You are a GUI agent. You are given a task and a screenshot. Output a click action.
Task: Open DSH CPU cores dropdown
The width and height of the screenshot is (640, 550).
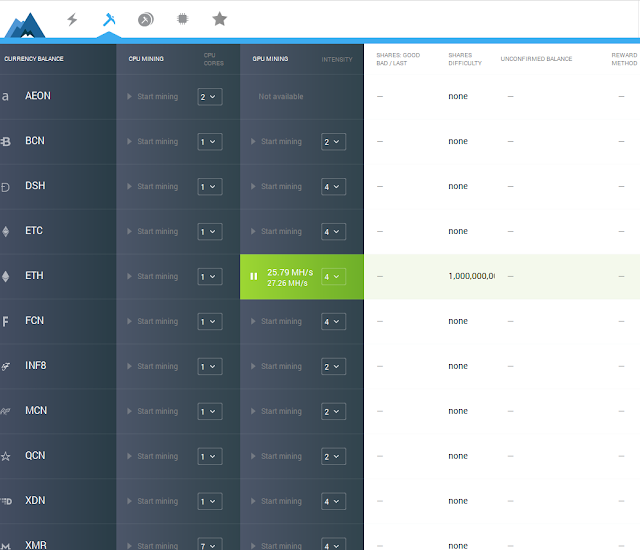tap(210, 186)
